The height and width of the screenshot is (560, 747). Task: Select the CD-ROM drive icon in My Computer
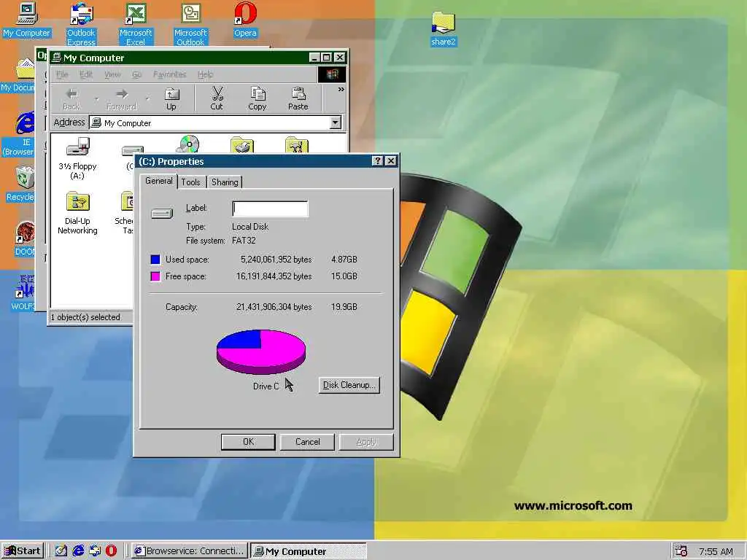pos(187,144)
